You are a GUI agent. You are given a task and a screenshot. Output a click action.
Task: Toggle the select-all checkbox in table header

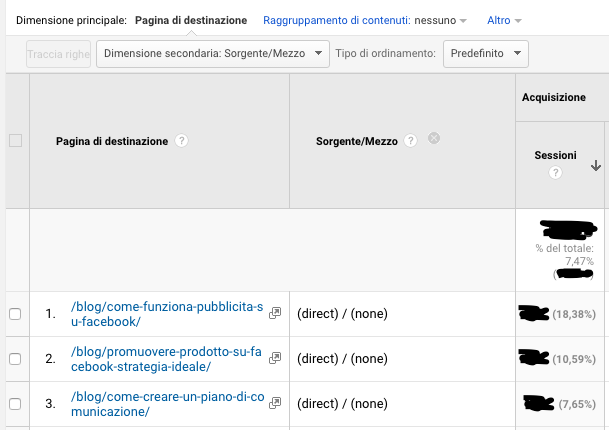click(15, 141)
